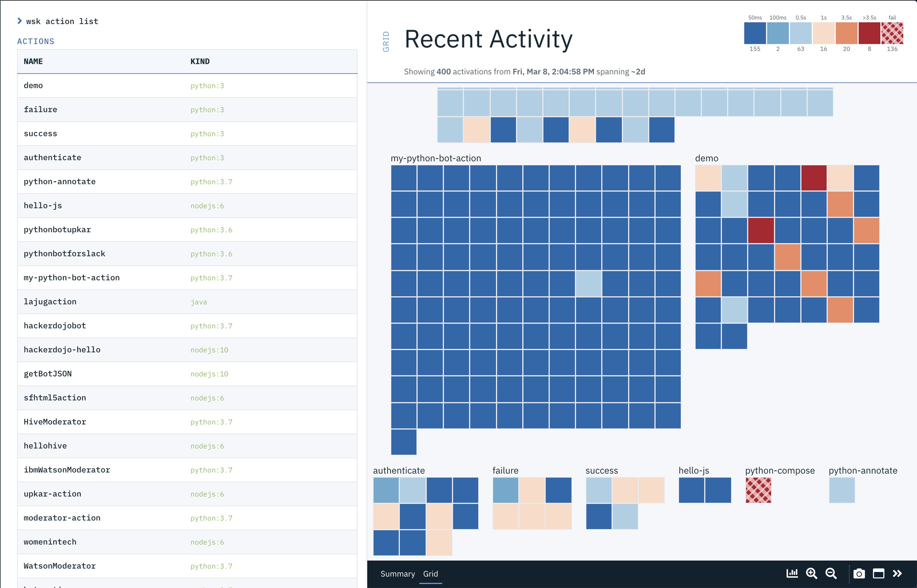Switch to the Summary tab
The width and height of the screenshot is (917, 588).
pos(397,574)
